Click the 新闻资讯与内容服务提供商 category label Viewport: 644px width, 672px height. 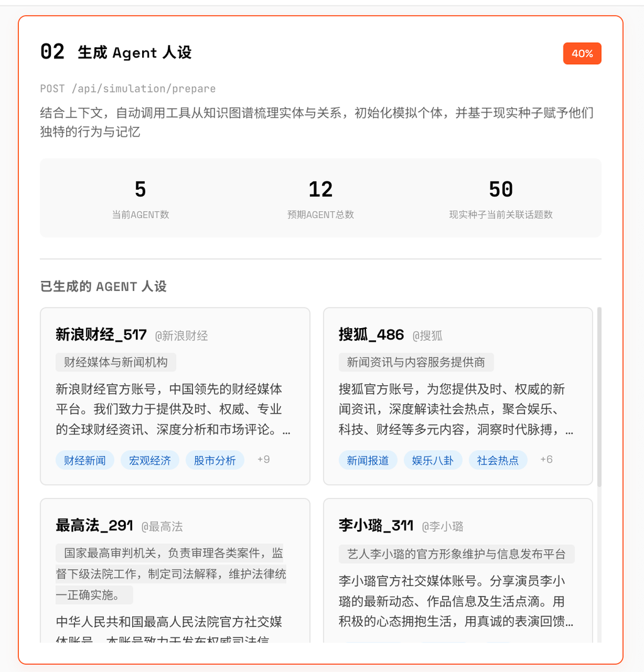[416, 362]
